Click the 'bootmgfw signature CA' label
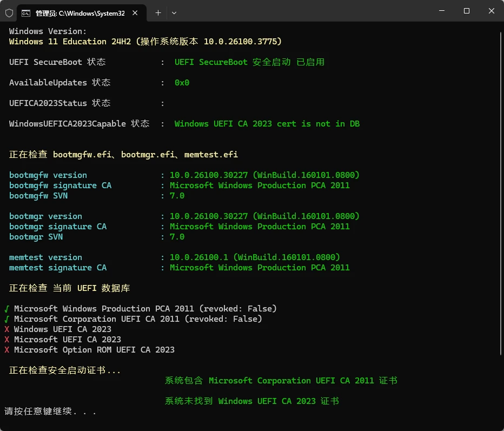 point(60,185)
